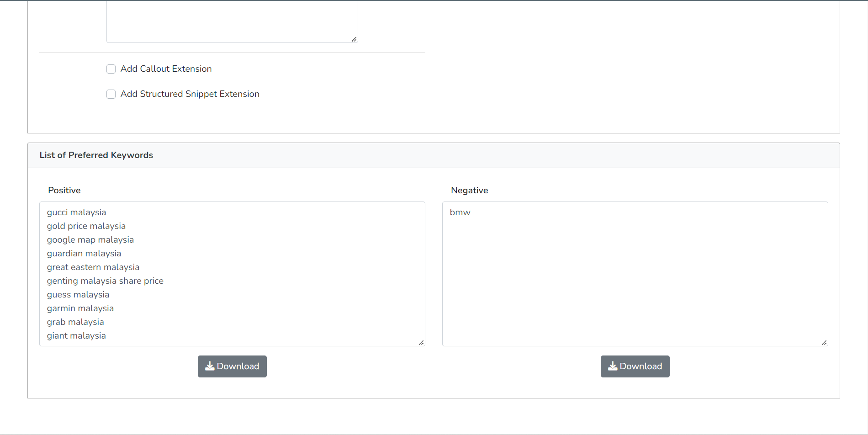Click resize handle of the top textarea

click(354, 39)
